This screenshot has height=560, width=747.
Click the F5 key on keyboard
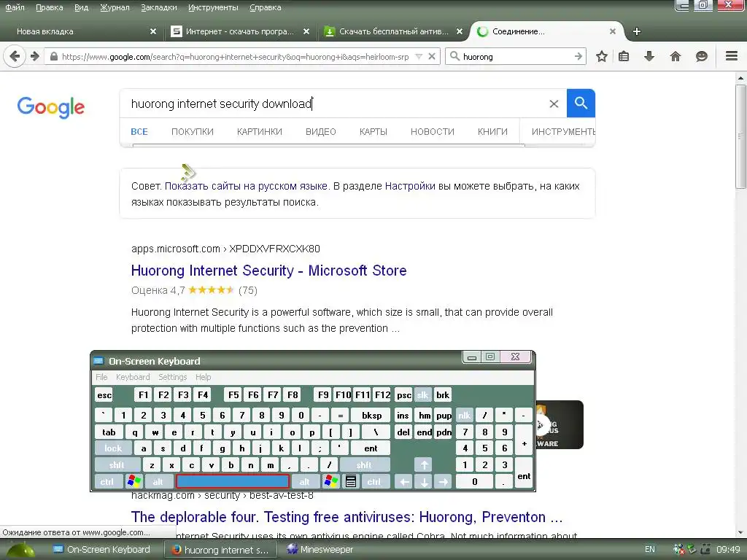point(233,394)
